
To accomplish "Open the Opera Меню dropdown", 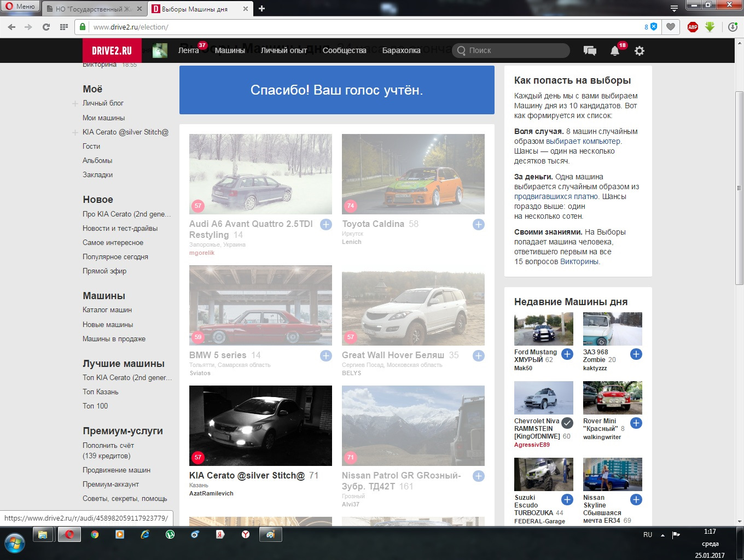I will tap(20, 7).
